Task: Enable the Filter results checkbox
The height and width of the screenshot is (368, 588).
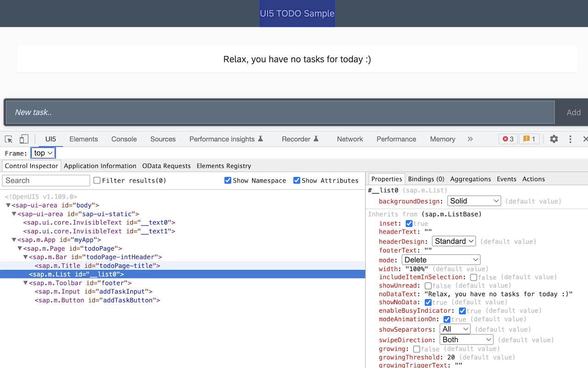Action: coord(96,180)
